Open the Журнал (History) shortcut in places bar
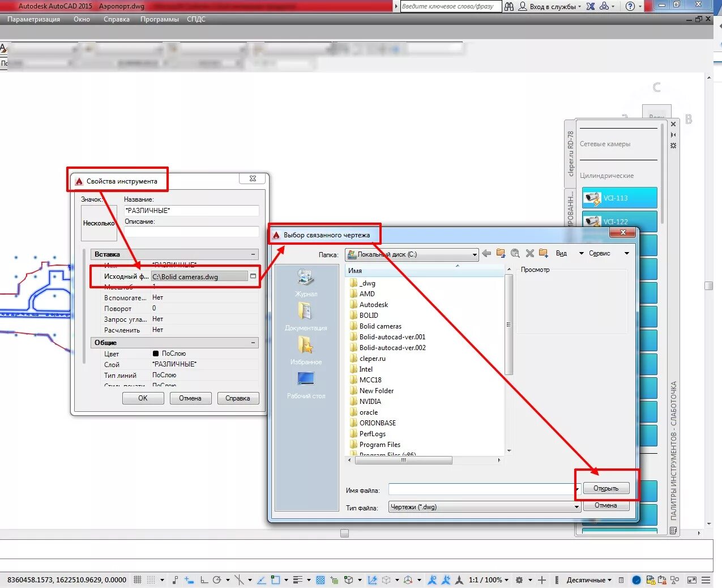 tap(306, 282)
